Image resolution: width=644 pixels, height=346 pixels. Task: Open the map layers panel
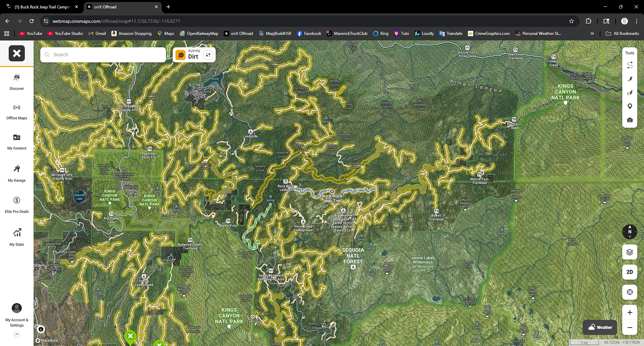coord(630,252)
